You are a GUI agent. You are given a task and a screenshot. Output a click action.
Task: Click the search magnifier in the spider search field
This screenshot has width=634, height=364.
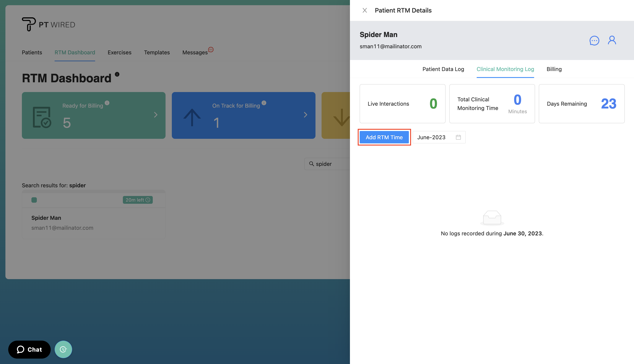tap(311, 164)
